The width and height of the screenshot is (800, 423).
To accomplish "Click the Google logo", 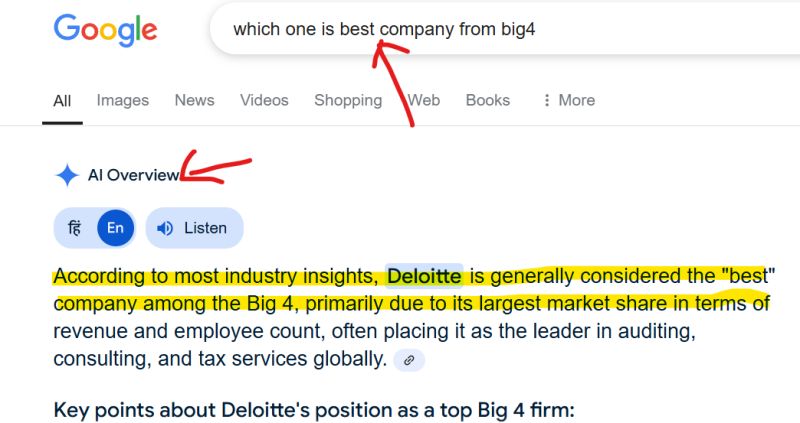I will [106, 30].
